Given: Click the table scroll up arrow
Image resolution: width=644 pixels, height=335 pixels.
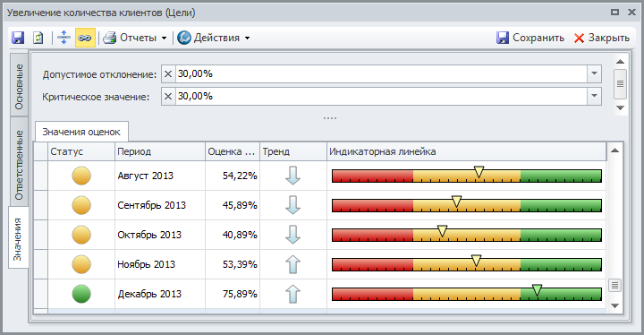Looking at the screenshot, I should click(614, 150).
